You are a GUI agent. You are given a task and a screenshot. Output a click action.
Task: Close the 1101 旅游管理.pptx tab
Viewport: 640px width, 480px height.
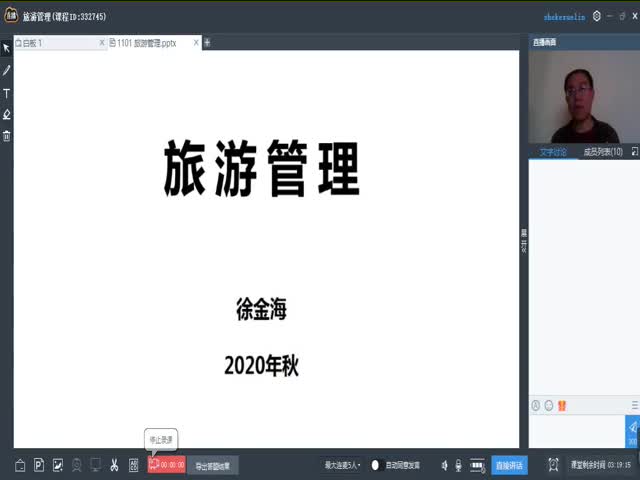[196, 42]
